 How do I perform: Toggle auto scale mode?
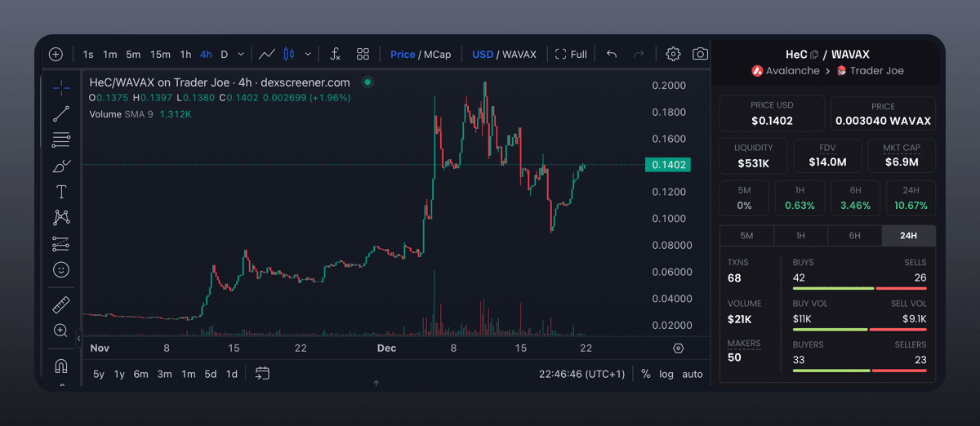[x=693, y=374]
